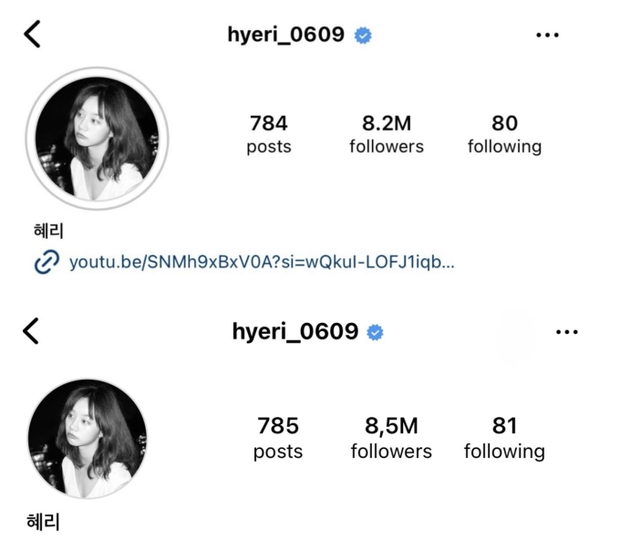Screen dimensions: 620x541
Task: Select the 혜리 name under top profile picture
Action: [x=48, y=231]
